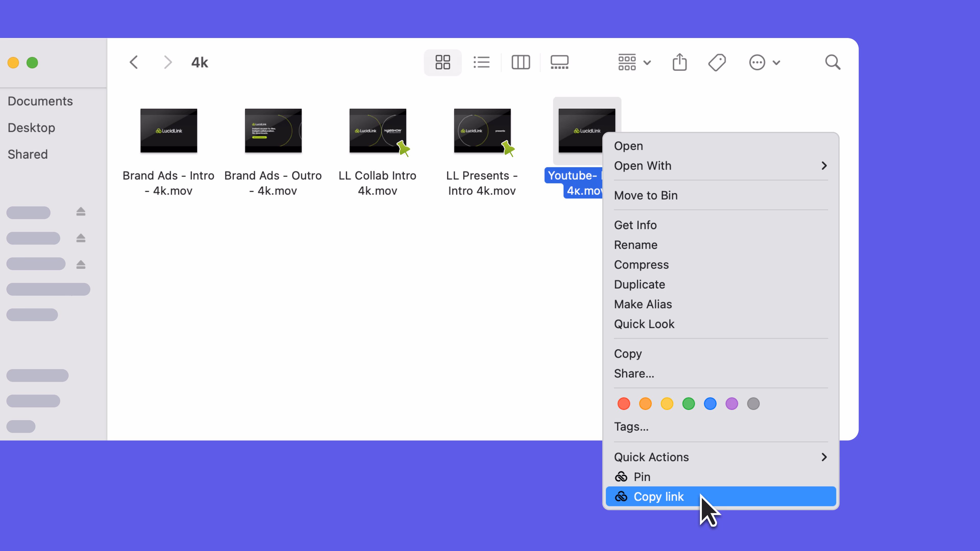Apply the green tag color
The width and height of the screenshot is (980, 551).
coord(688,404)
